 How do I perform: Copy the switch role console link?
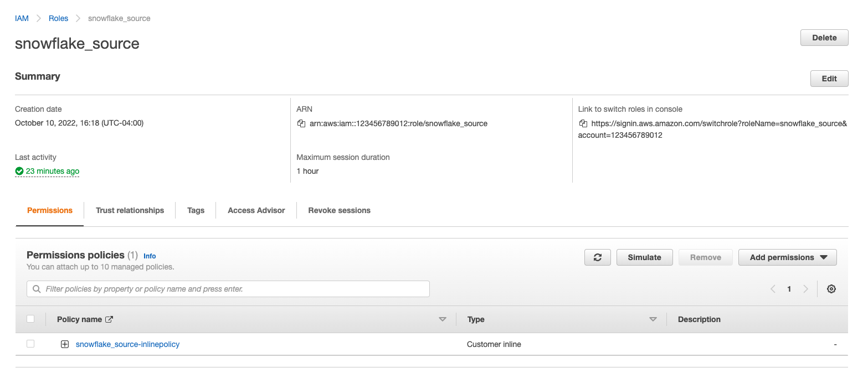[x=583, y=123]
